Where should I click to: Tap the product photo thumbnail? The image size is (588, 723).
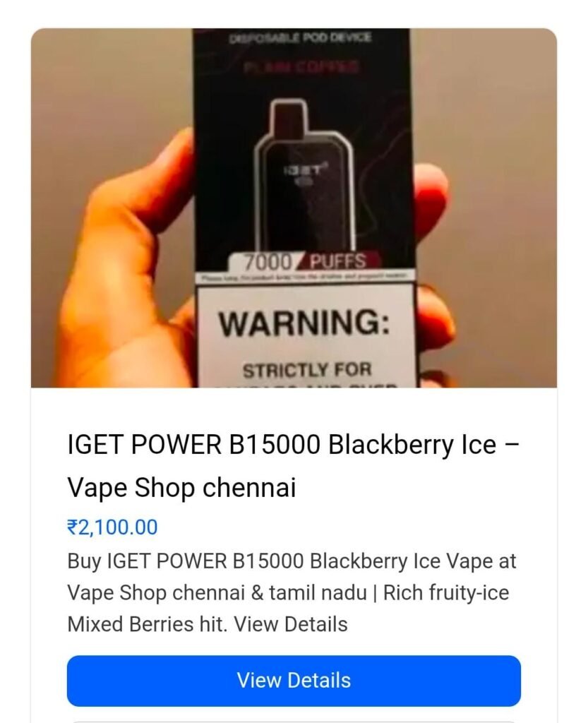[294, 208]
